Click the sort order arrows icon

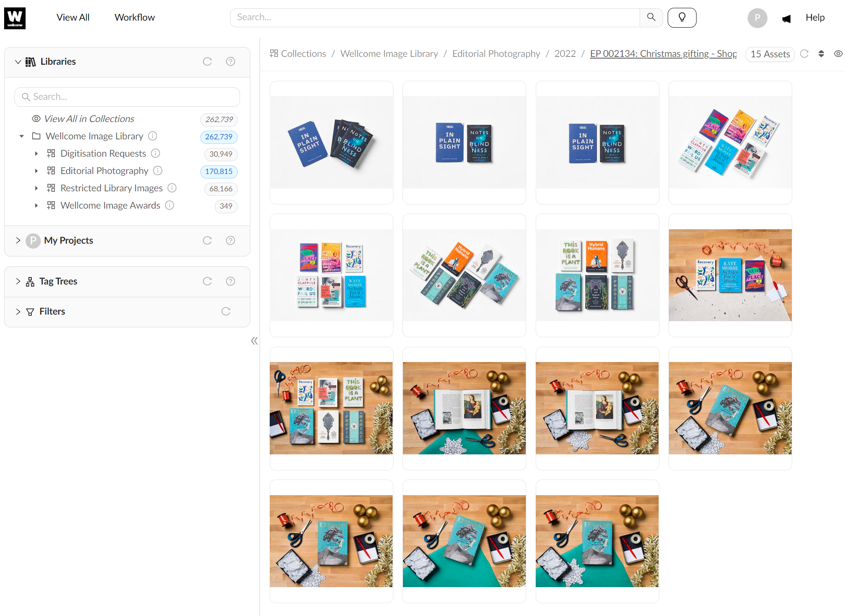tap(821, 54)
